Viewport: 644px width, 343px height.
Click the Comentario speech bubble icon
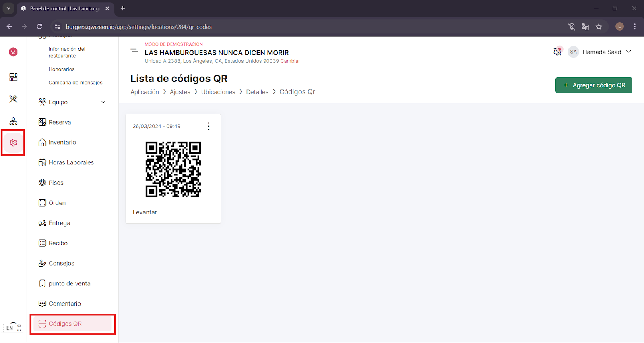(42, 304)
